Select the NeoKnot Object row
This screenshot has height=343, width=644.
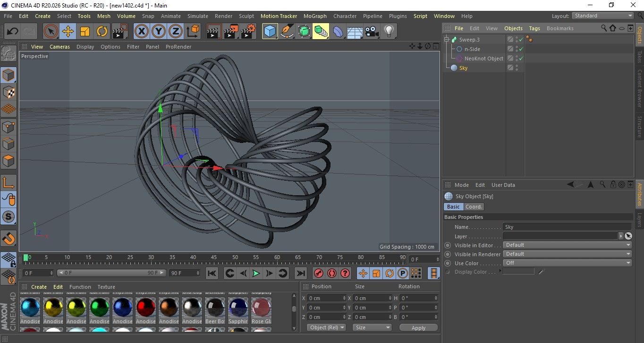coord(483,59)
